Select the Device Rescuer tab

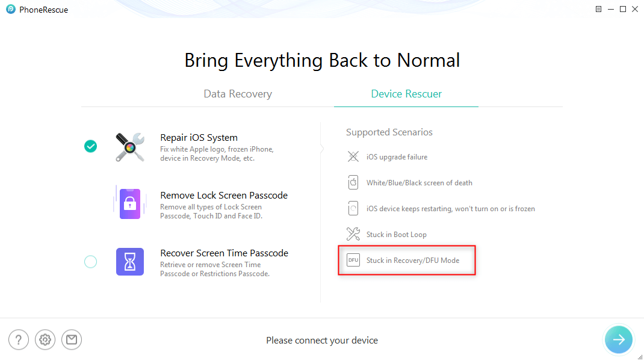pos(406,94)
